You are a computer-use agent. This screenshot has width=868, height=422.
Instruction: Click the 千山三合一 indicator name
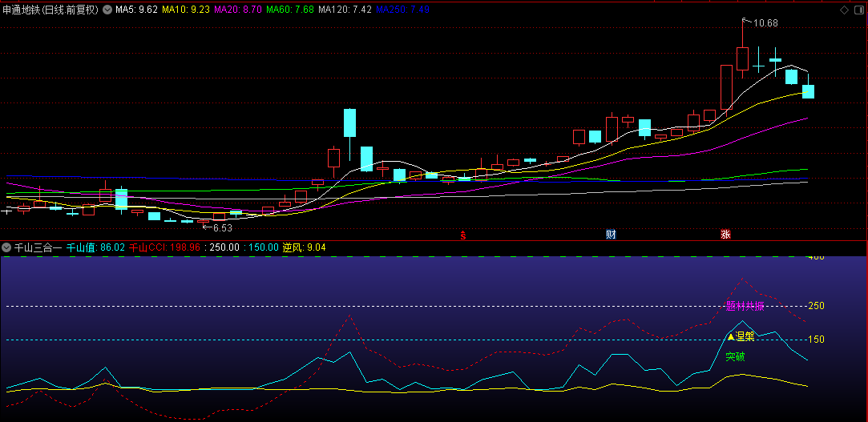pyautogui.click(x=38, y=247)
